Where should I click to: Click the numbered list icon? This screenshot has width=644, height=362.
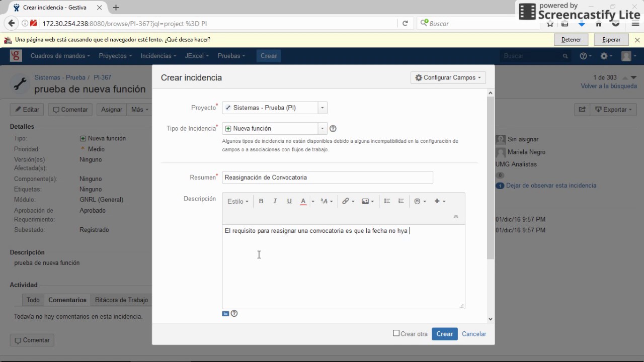[401, 201]
